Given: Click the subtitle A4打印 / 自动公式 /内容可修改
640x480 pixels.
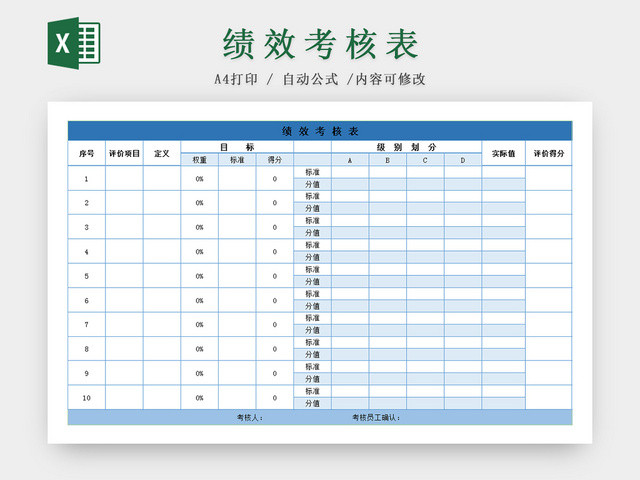Looking at the screenshot, I should tap(320, 79).
